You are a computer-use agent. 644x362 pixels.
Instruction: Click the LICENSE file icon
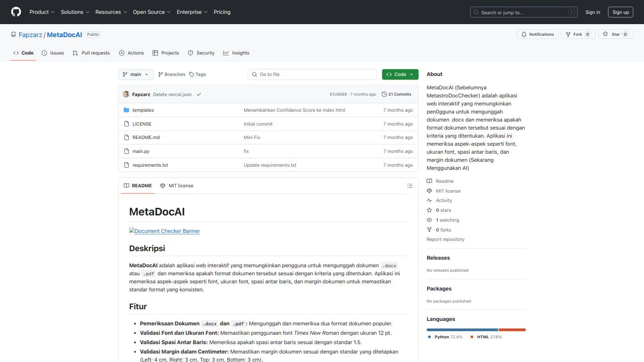point(127,124)
